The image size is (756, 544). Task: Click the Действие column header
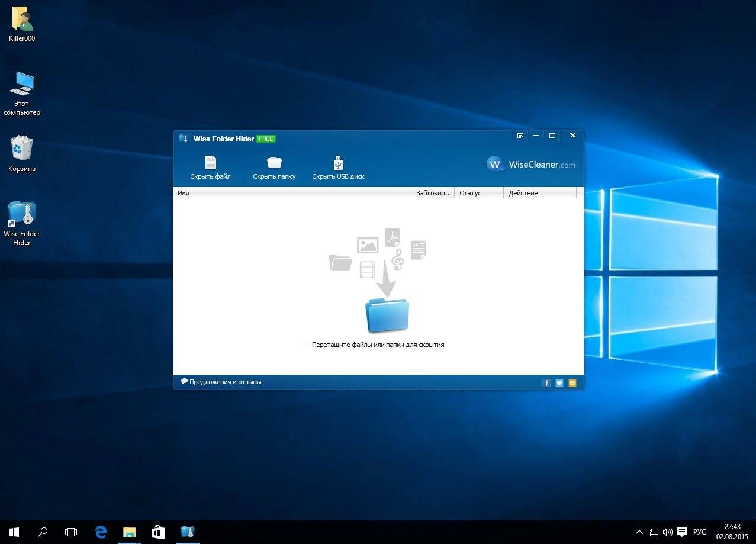540,193
